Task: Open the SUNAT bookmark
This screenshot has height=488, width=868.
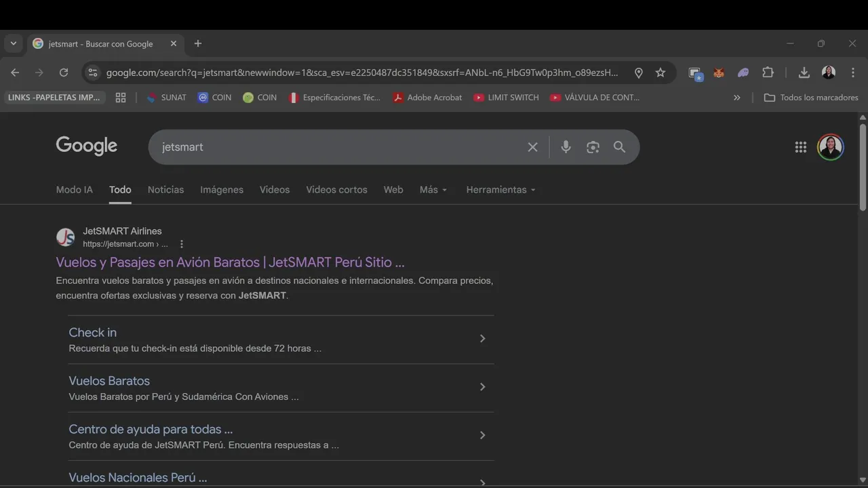Action: coord(166,98)
